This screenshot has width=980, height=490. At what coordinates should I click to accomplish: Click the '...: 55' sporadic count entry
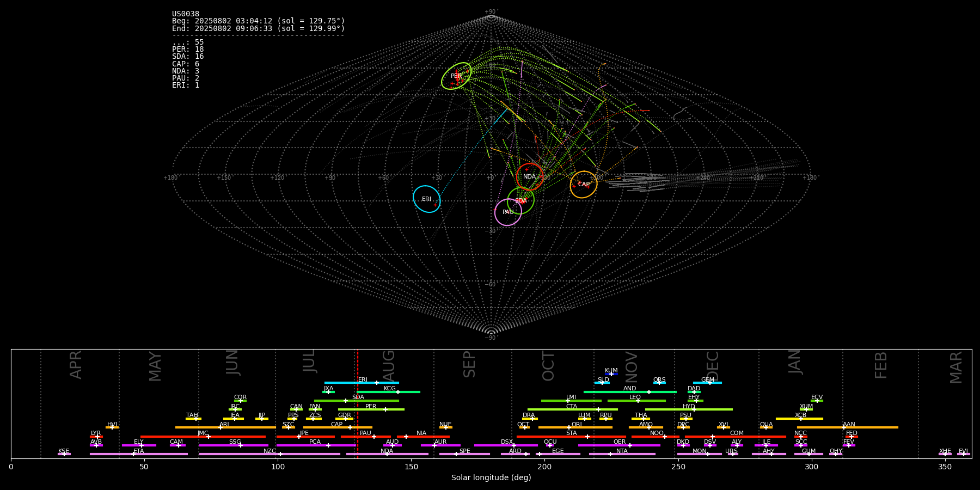[x=188, y=42]
